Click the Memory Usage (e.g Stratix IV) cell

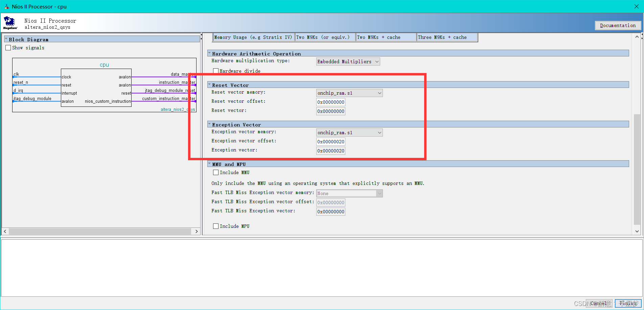point(254,37)
